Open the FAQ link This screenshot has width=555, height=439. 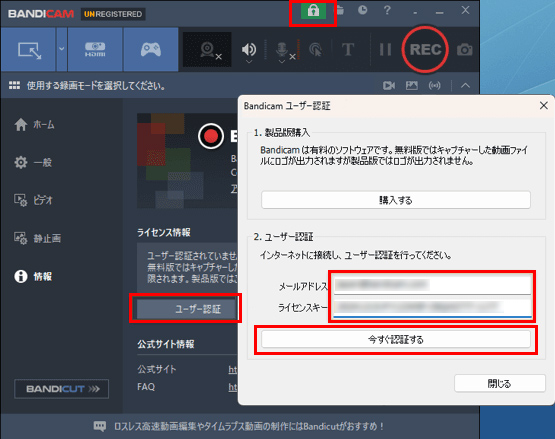click(233, 387)
